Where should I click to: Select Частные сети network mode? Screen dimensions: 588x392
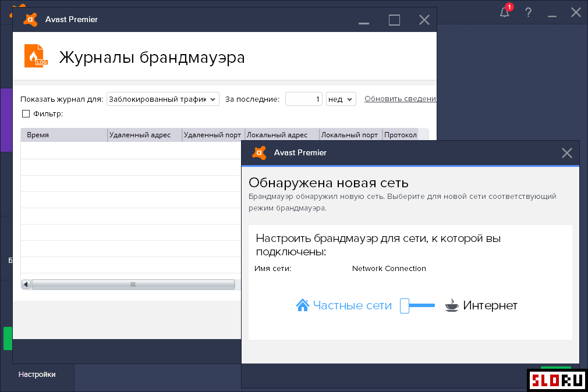352,305
